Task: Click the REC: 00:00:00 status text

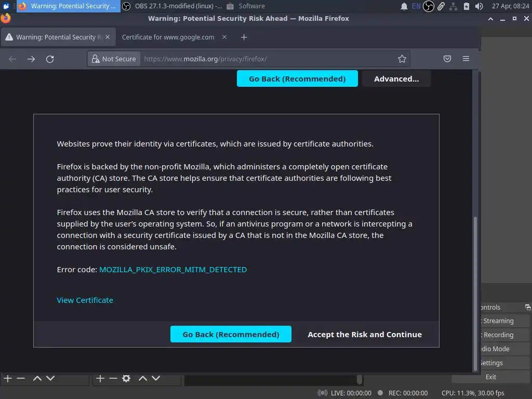Action: point(408,393)
